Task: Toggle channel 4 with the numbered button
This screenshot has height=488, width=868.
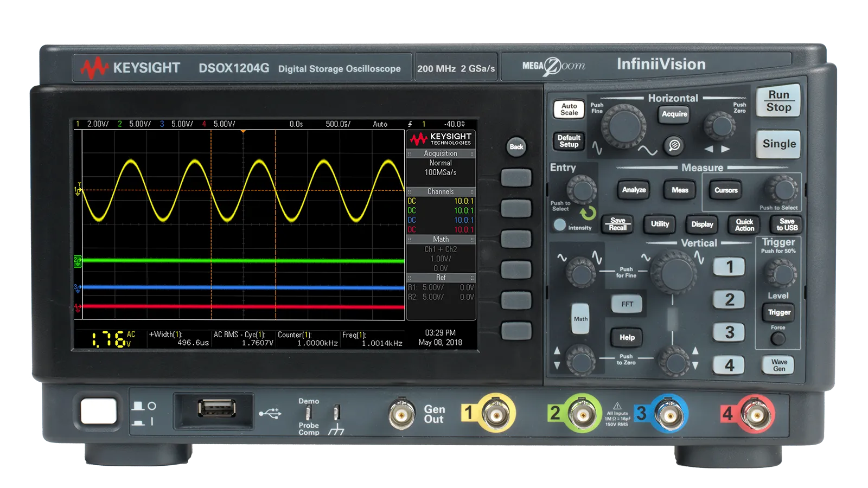Action: [x=729, y=365]
